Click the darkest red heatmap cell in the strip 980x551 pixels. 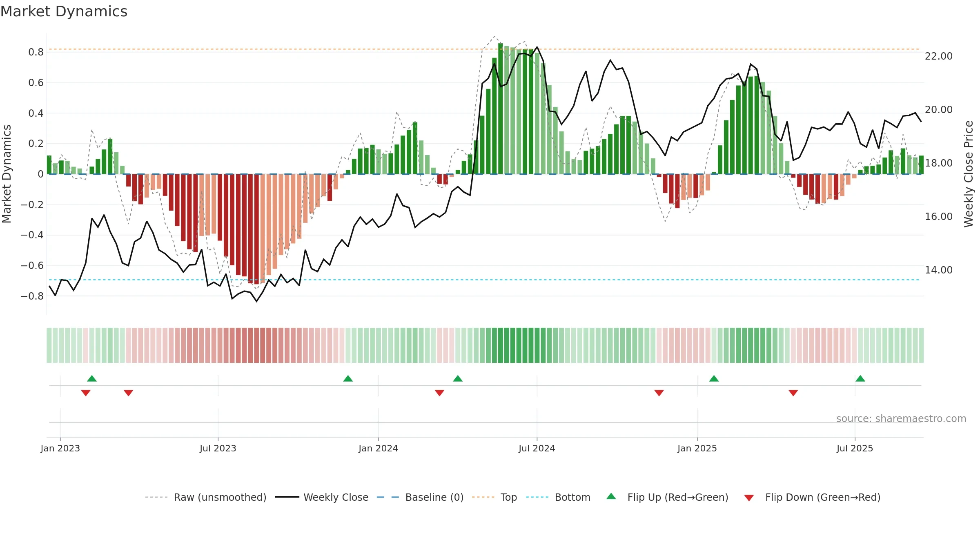click(x=256, y=345)
